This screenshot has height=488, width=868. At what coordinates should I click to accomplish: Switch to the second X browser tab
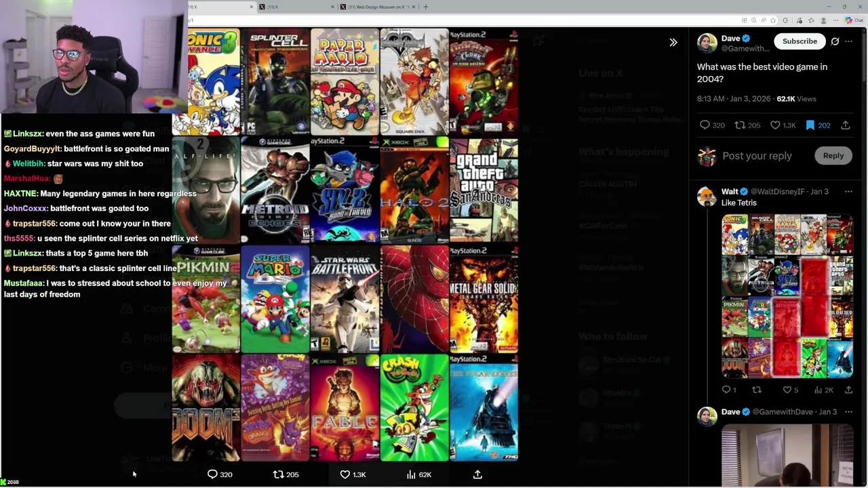pyautogui.click(x=297, y=7)
